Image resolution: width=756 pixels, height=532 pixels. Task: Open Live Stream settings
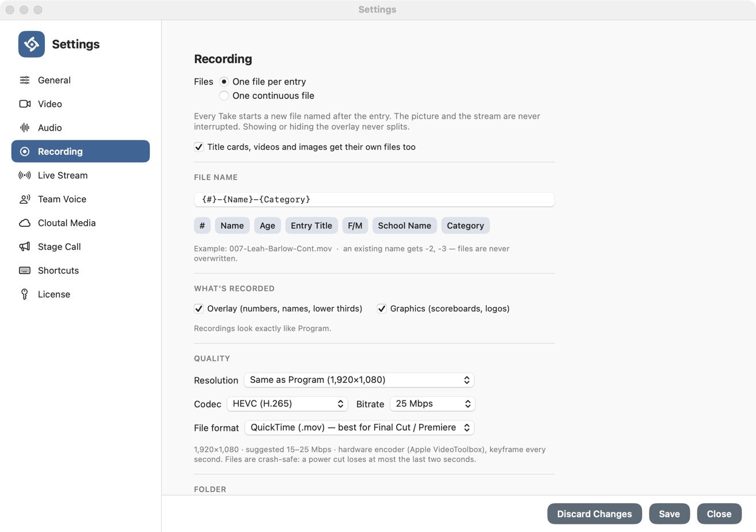[81, 175]
